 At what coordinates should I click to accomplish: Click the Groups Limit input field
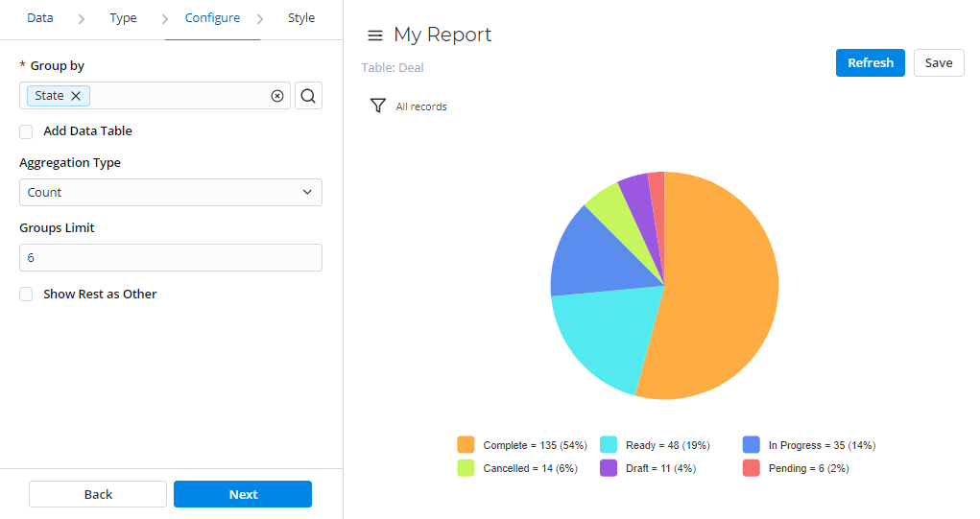pyautogui.click(x=170, y=258)
